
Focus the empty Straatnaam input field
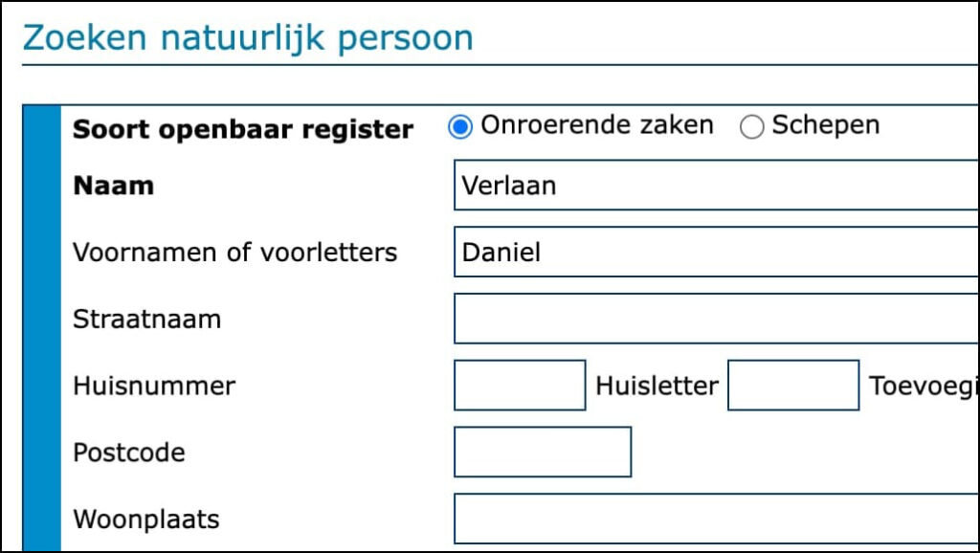[x=716, y=319]
